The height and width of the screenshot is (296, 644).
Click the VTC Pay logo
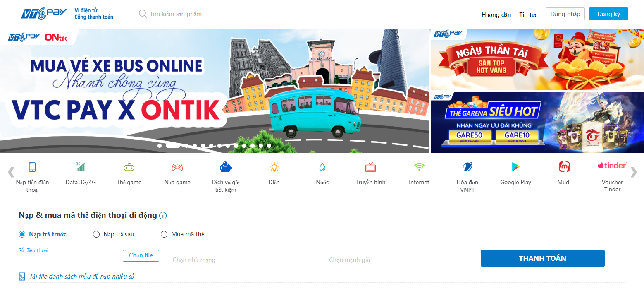[44, 14]
